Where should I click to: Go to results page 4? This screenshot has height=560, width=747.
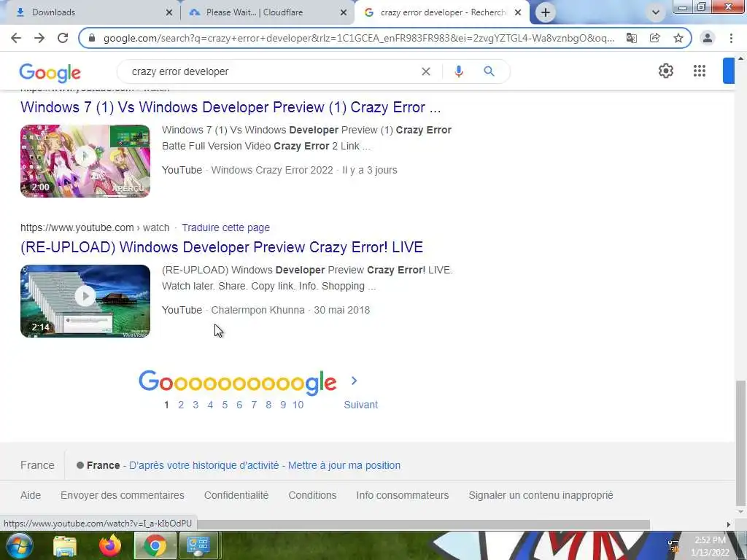(210, 405)
